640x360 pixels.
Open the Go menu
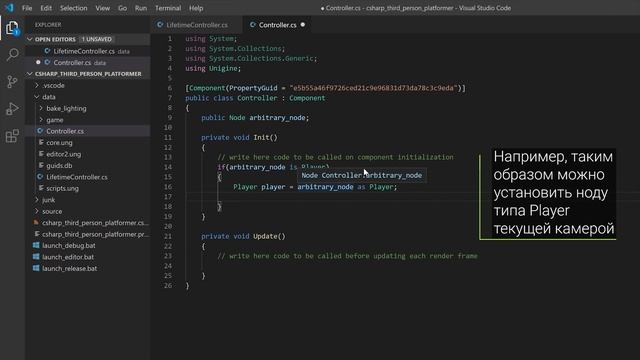[122, 8]
